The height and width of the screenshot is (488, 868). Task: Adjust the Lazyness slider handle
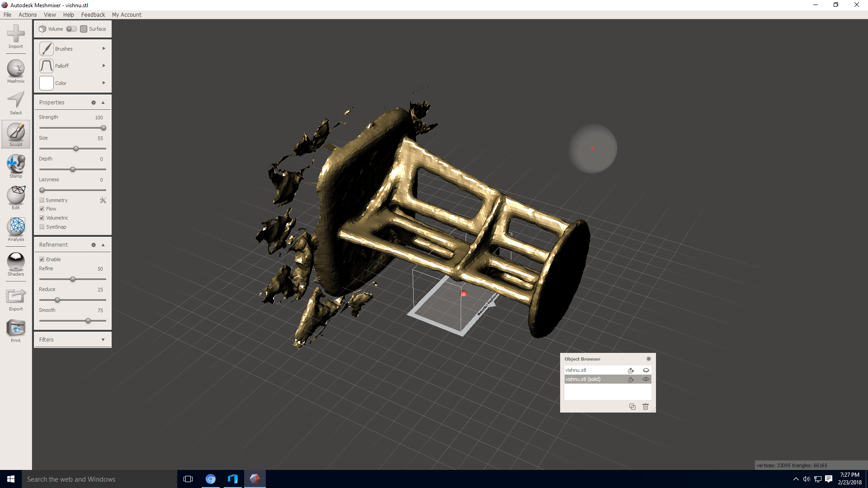pyautogui.click(x=42, y=190)
